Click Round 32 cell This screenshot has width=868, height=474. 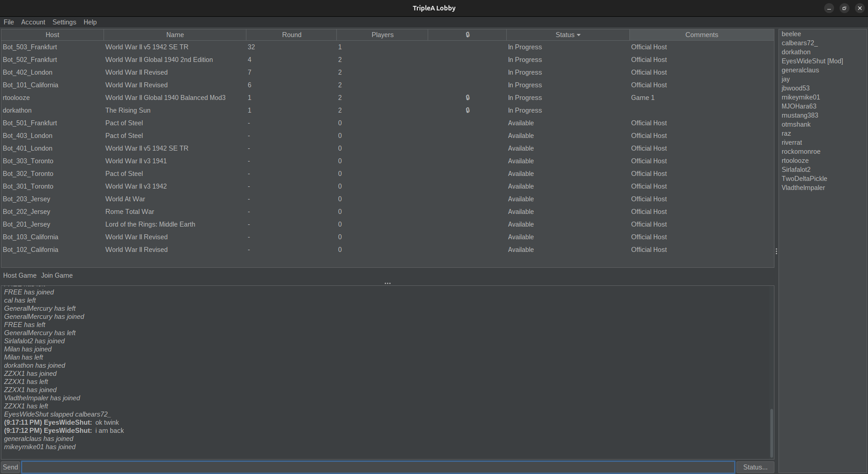pyautogui.click(x=251, y=47)
